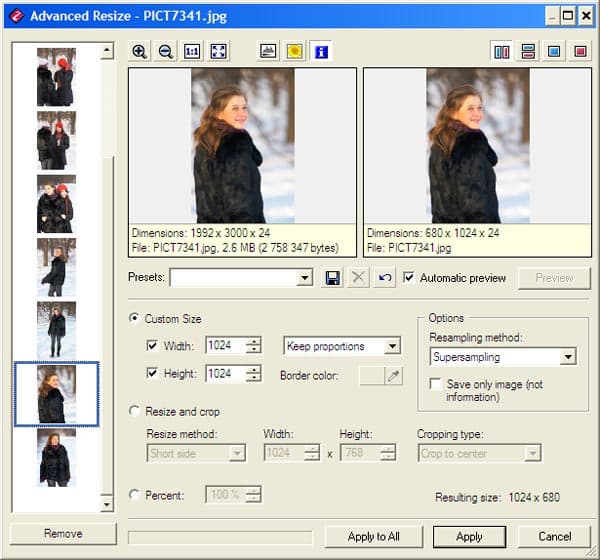Enable Save only image (not information)

(x=435, y=384)
